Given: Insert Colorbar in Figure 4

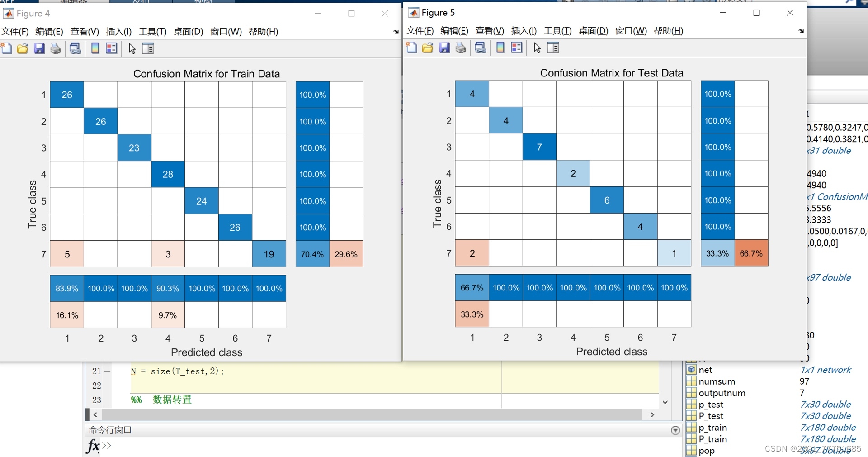Looking at the screenshot, I should tap(95, 48).
